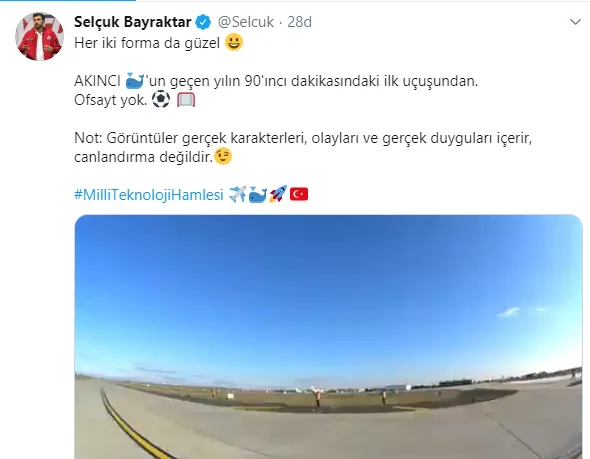Click Selçuk Bayraktar's profile avatar

tap(40, 36)
